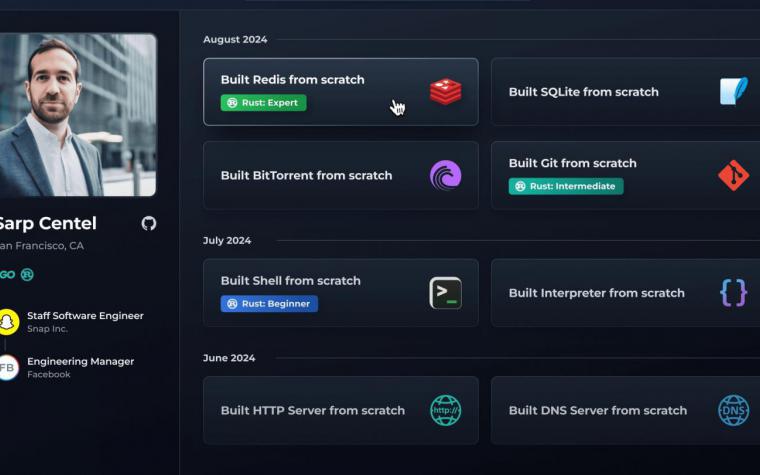Click the Engineering Manager job title
Viewport: 760px width, 475px height.
pos(80,361)
